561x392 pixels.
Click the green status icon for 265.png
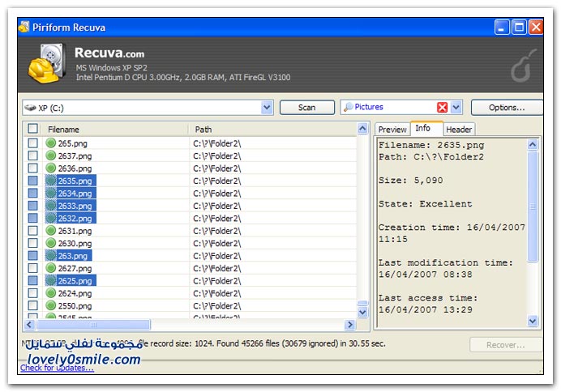click(51, 143)
